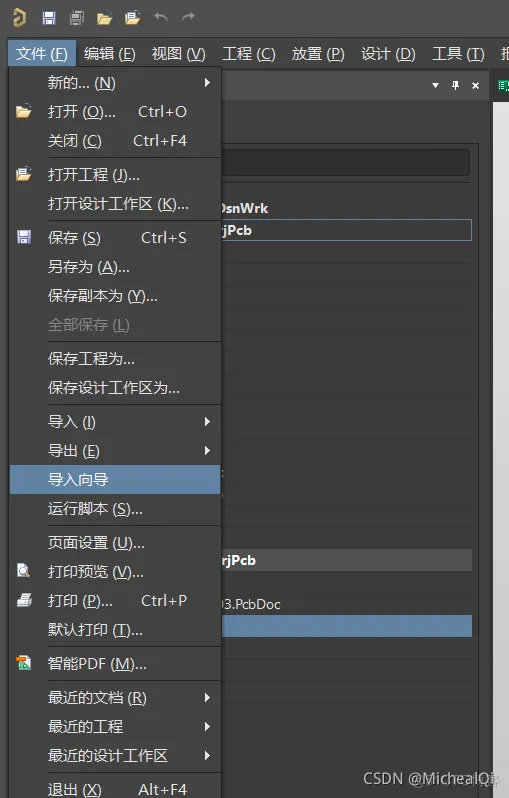The width and height of the screenshot is (509, 798).
Task: Select the highlighted 导入向导 entry
Action: point(115,479)
